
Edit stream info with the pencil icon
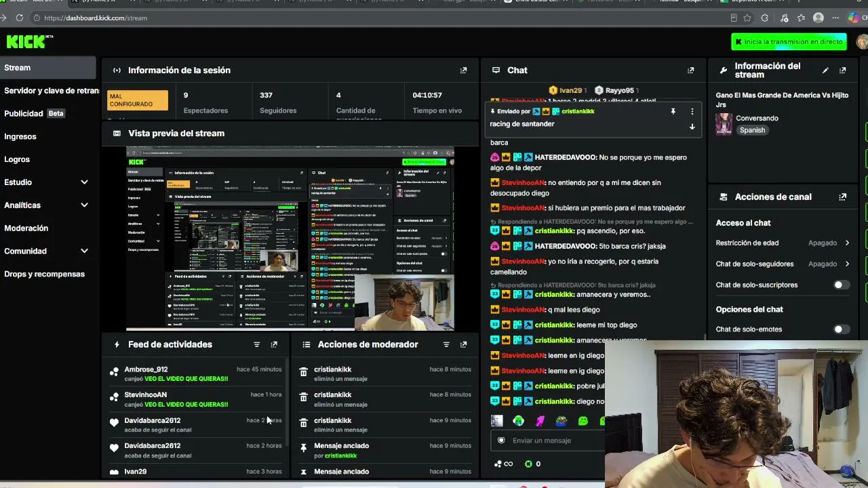pyautogui.click(x=825, y=70)
